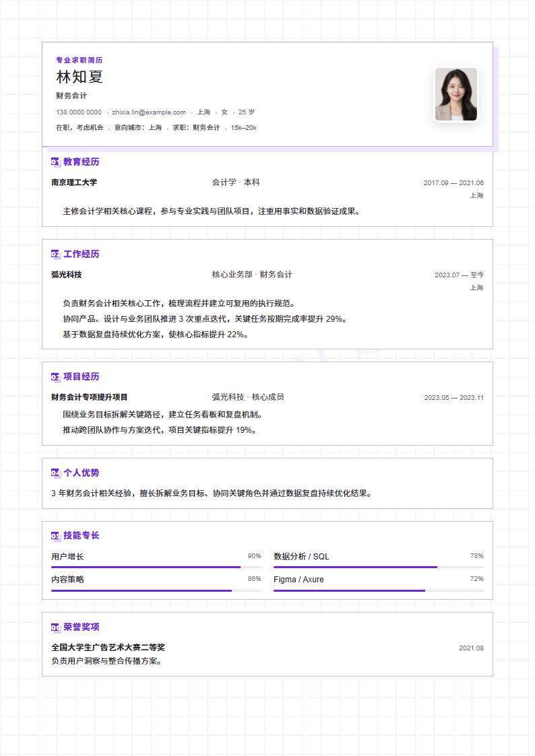Select the company name 弧光科技 under 工作经历

point(67,275)
